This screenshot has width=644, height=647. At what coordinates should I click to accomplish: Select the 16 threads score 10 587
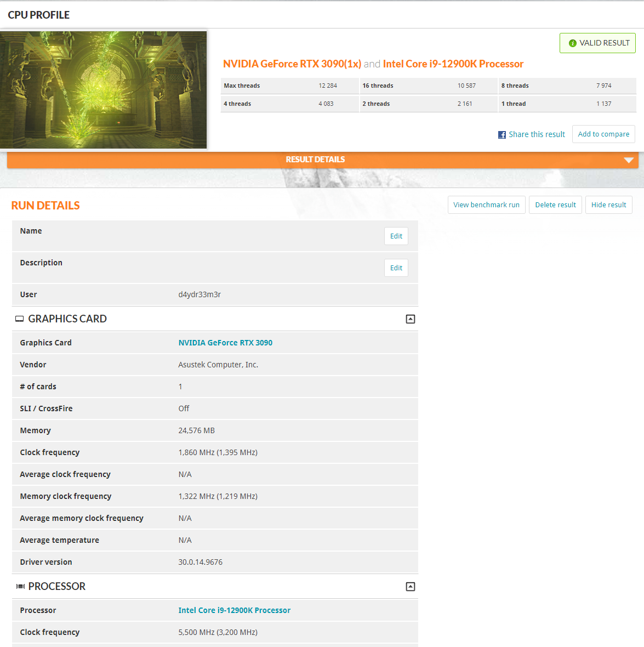click(466, 86)
